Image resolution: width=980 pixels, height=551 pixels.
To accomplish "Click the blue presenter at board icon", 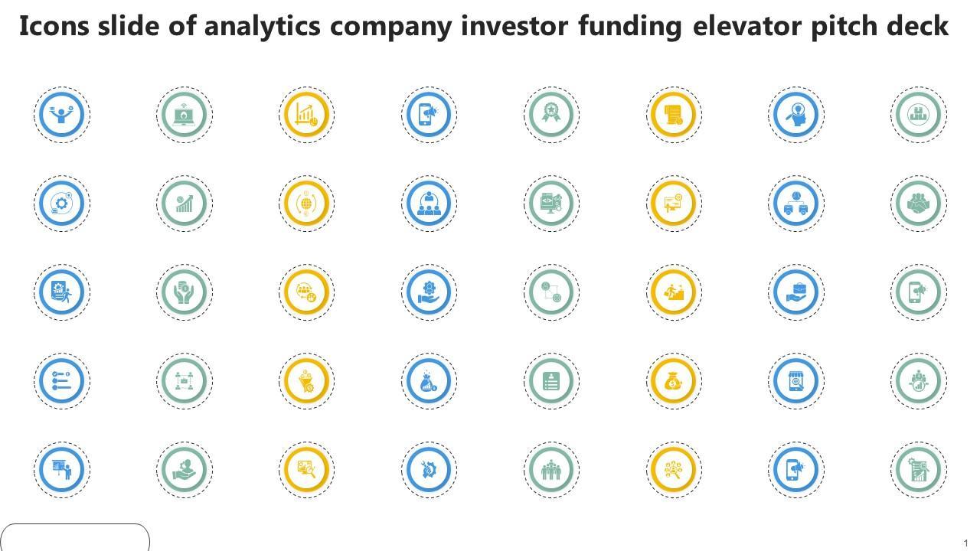I will tap(61, 469).
